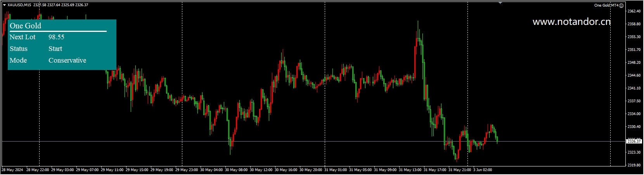This screenshot has width=644, height=175.
Task: Click current price tag 2326.37 on axis
Action: 634,142
